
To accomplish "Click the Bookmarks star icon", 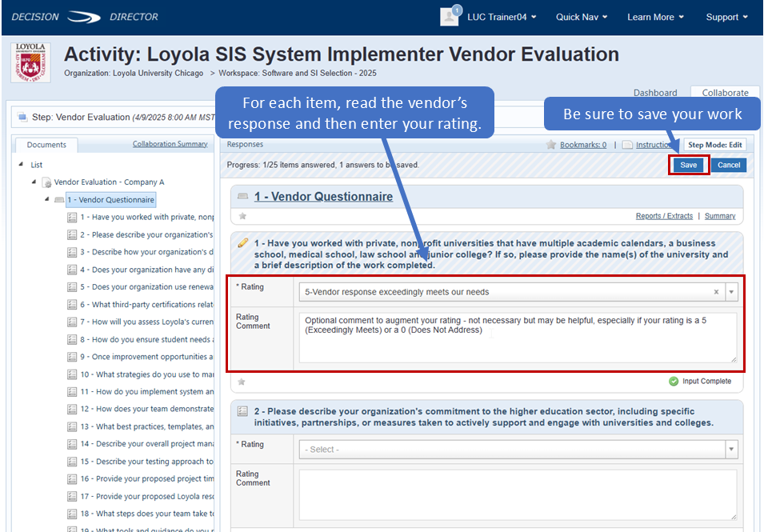I will [551, 145].
